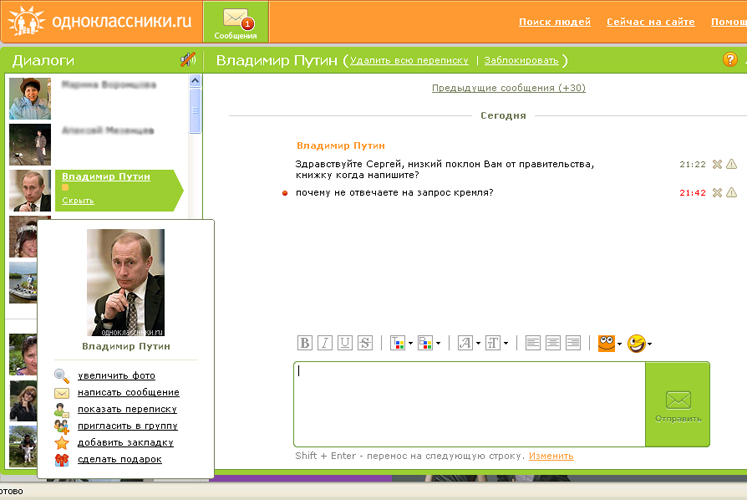The height and width of the screenshot is (500, 747).
Task: Align message text to the left
Action: click(533, 343)
